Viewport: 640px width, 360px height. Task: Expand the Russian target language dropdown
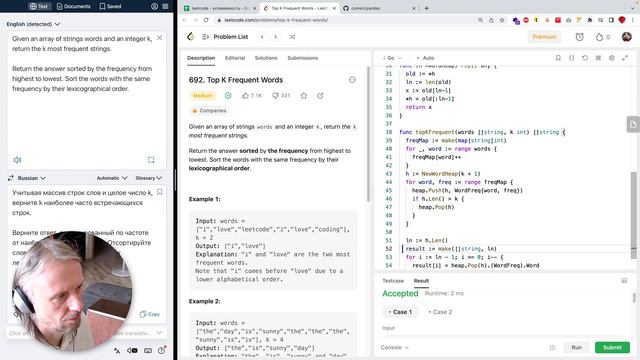(31, 178)
